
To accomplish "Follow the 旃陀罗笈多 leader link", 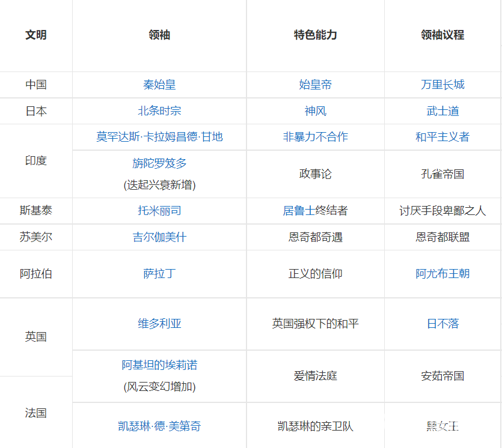I will (x=159, y=163).
